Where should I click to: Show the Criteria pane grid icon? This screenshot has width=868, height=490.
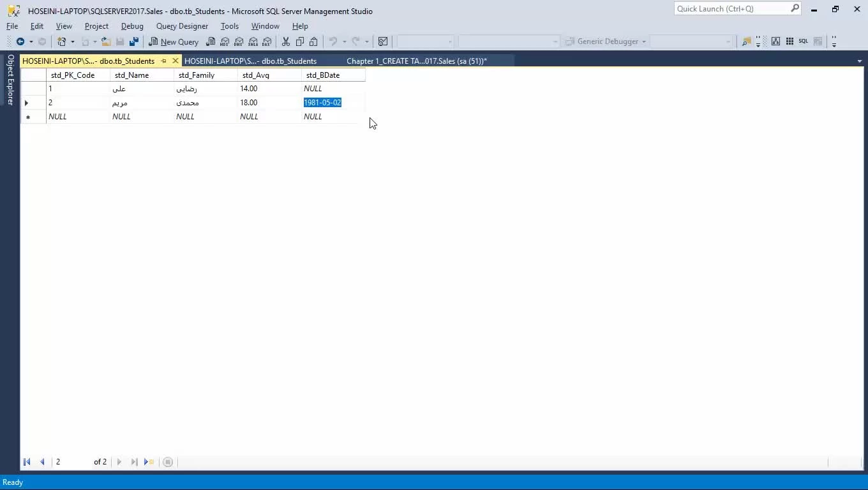click(789, 41)
